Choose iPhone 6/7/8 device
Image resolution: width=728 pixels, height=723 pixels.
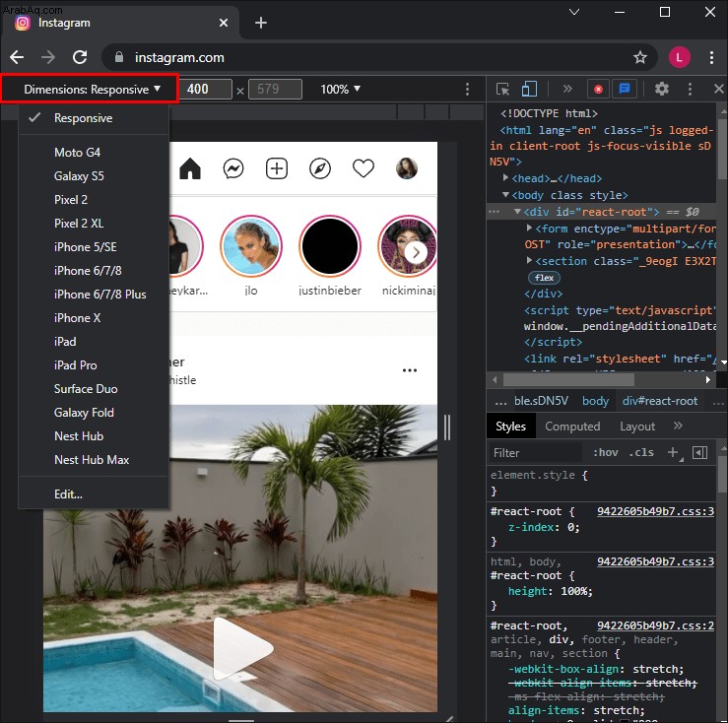[x=93, y=271]
